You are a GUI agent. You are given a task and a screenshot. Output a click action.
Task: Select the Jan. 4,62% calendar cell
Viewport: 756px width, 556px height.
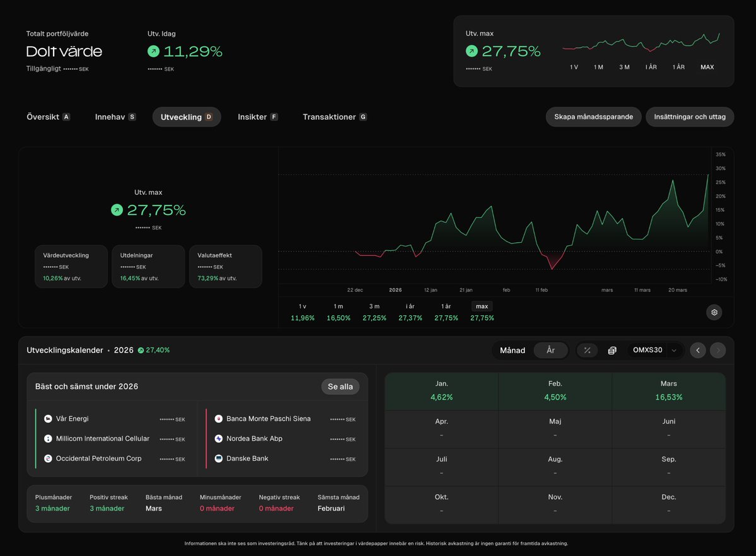tap(441, 391)
